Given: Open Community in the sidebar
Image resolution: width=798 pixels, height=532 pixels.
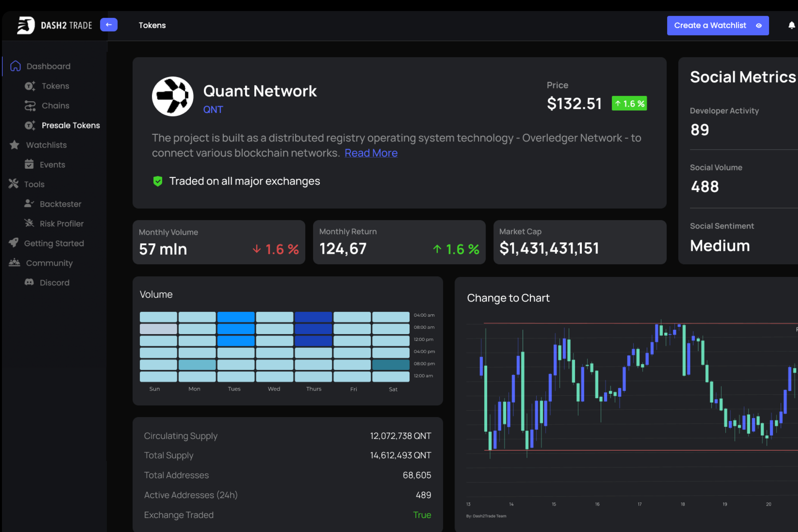Looking at the screenshot, I should coord(49,263).
